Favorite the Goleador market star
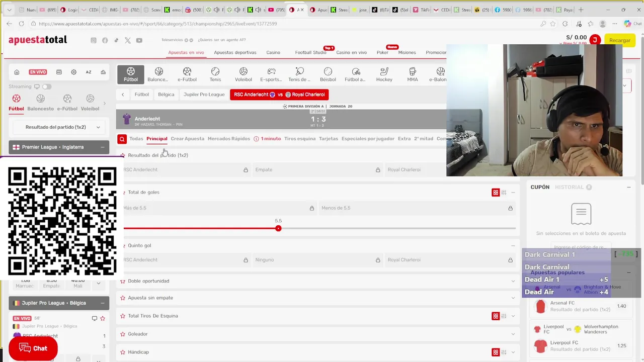 pyautogui.click(x=123, y=334)
